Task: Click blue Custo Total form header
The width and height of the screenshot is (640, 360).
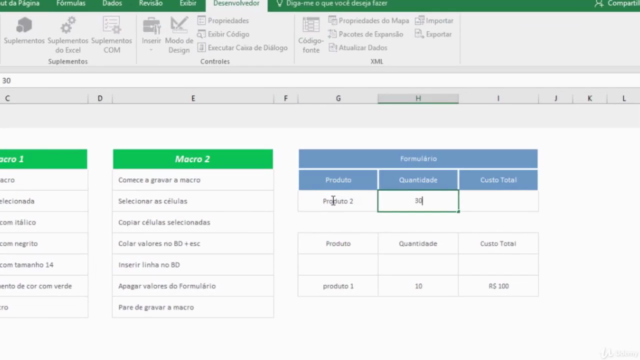Action: click(x=498, y=180)
